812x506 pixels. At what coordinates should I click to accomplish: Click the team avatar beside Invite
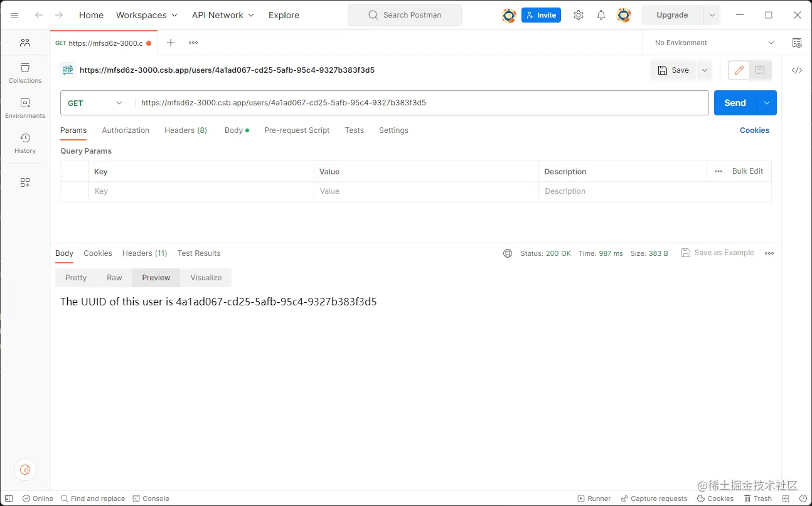pos(509,15)
